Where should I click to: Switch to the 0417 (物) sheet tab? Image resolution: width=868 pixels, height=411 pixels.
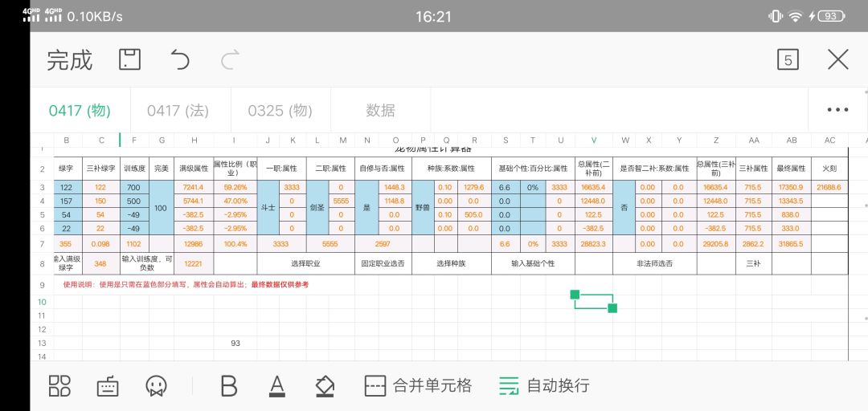click(x=80, y=111)
